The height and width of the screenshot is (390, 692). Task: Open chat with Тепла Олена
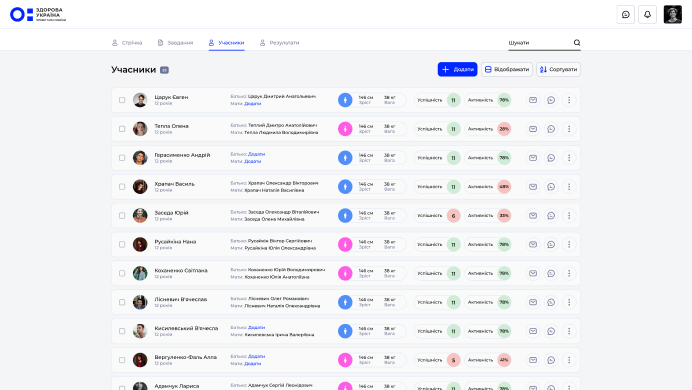coord(551,129)
